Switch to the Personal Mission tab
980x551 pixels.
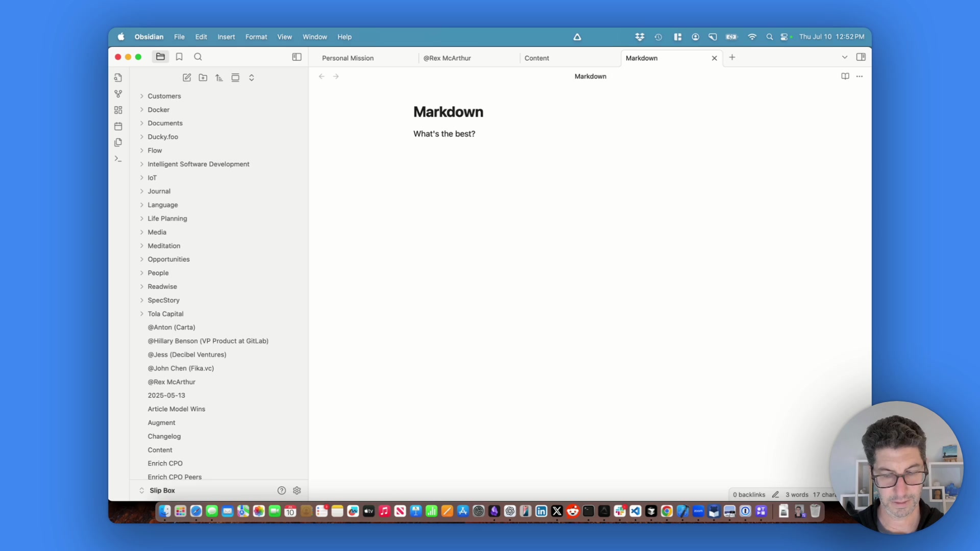tap(348, 58)
